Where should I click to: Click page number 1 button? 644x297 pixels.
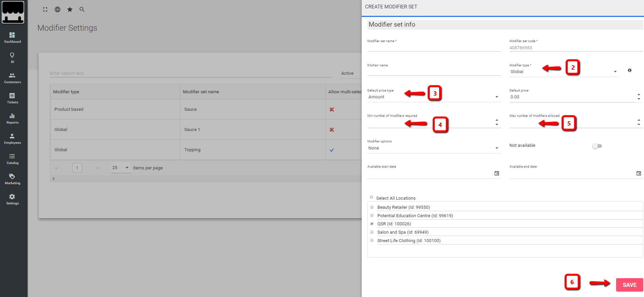tap(77, 168)
